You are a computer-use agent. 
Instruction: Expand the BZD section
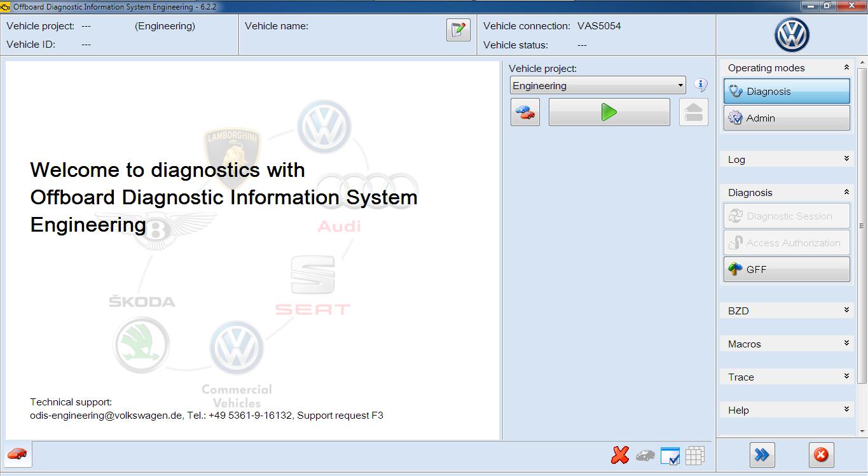coord(846,311)
